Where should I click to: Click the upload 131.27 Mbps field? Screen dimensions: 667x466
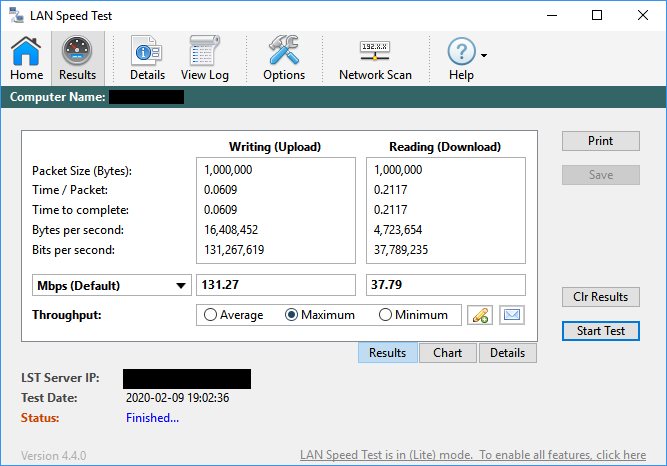pyautogui.click(x=276, y=285)
